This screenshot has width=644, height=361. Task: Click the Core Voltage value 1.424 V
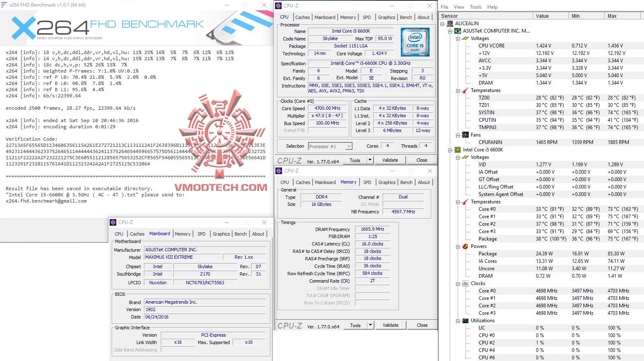[x=379, y=53]
